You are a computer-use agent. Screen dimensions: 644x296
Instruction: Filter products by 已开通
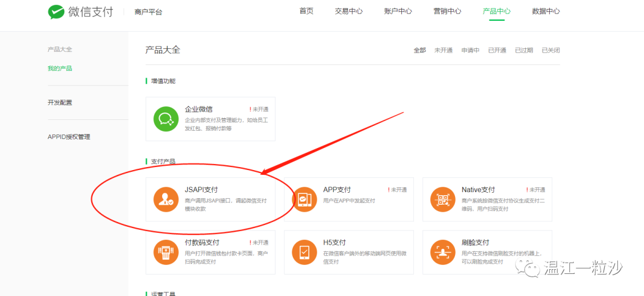(x=497, y=50)
